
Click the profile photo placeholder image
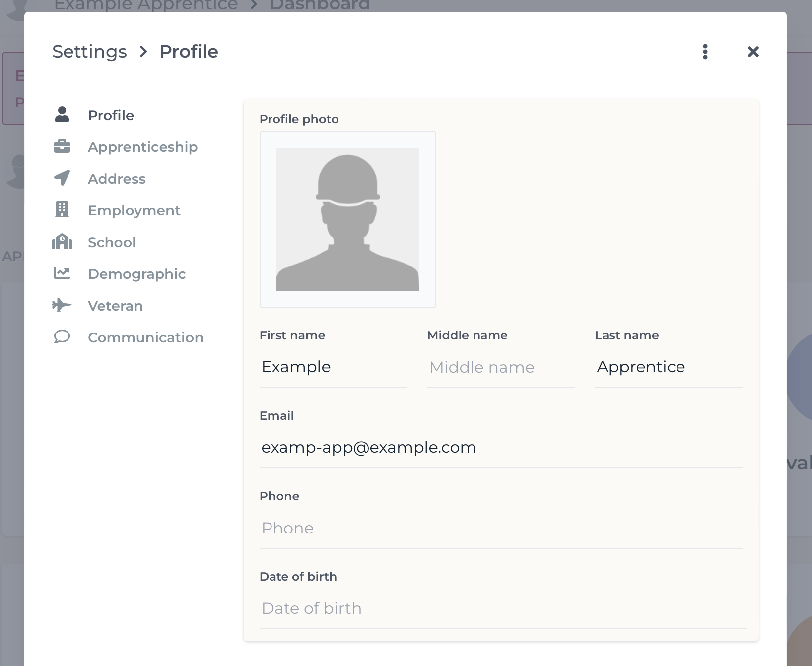click(348, 219)
